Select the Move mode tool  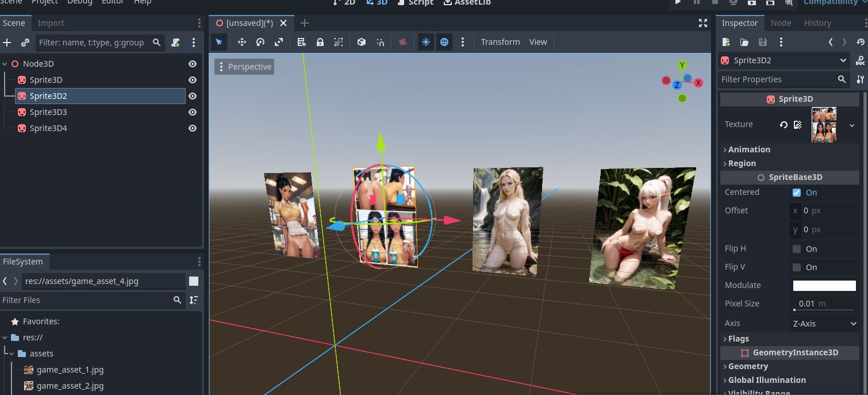point(242,42)
